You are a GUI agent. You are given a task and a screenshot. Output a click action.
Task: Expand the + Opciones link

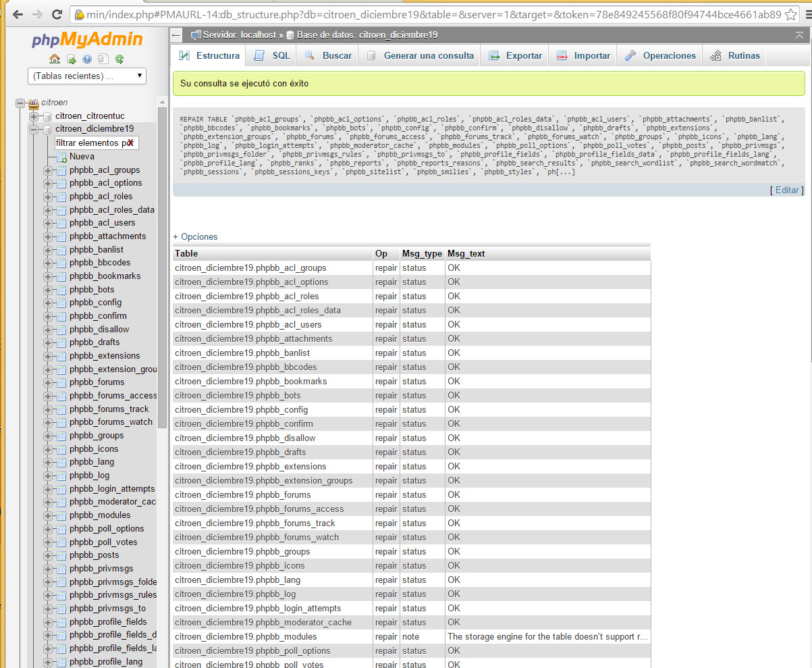click(x=196, y=236)
